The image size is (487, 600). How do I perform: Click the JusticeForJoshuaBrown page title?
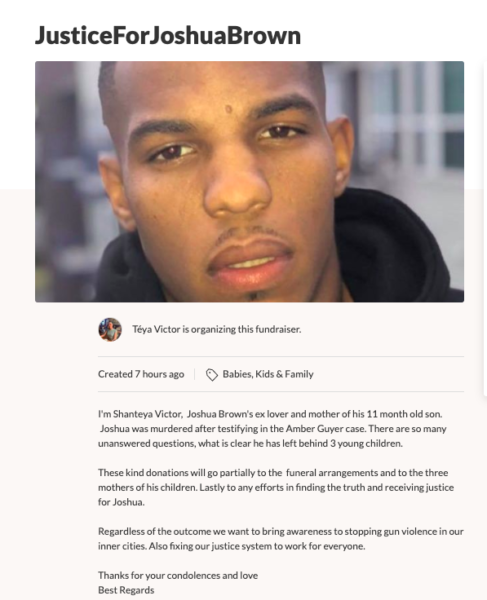pos(168,35)
